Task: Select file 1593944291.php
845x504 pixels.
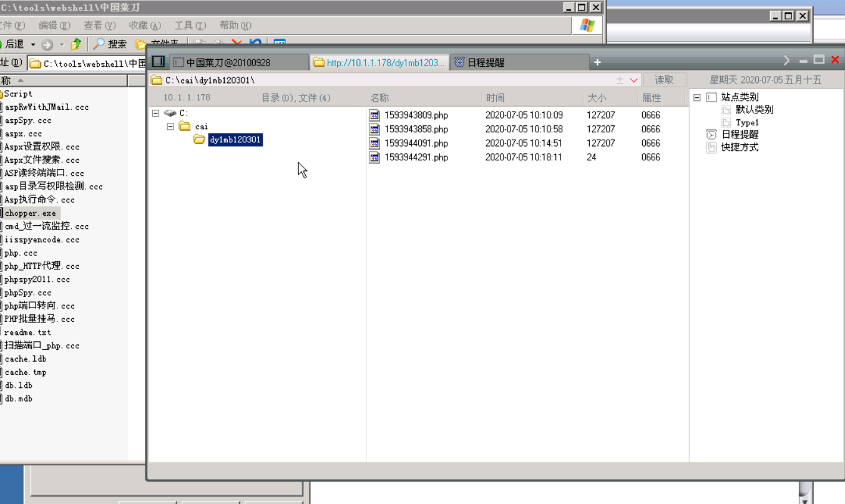Action: 416,157
